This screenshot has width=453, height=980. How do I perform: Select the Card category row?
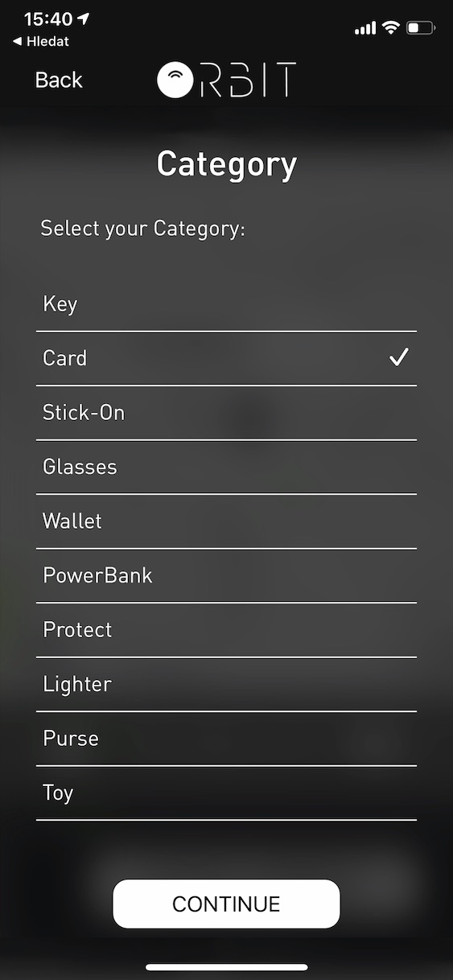[x=226, y=358]
